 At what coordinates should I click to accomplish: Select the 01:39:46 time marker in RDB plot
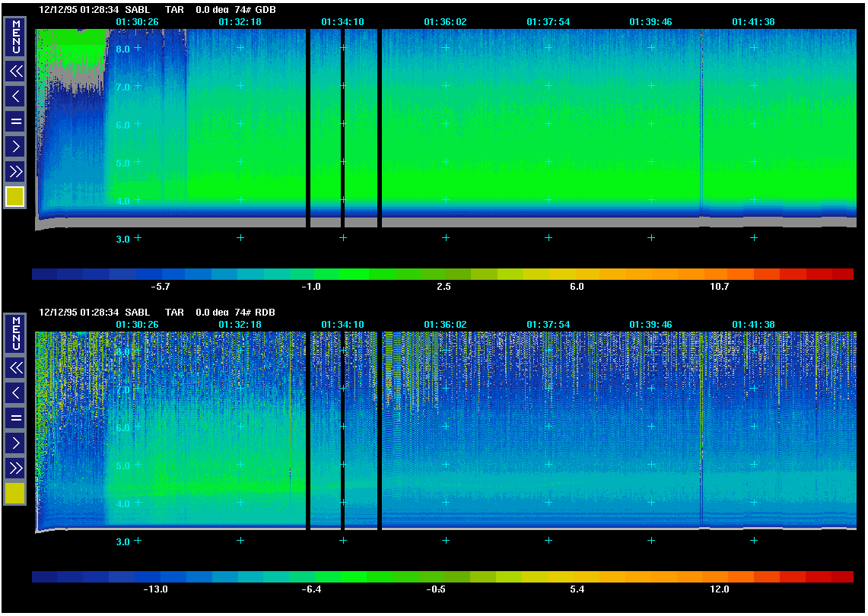coord(650,325)
